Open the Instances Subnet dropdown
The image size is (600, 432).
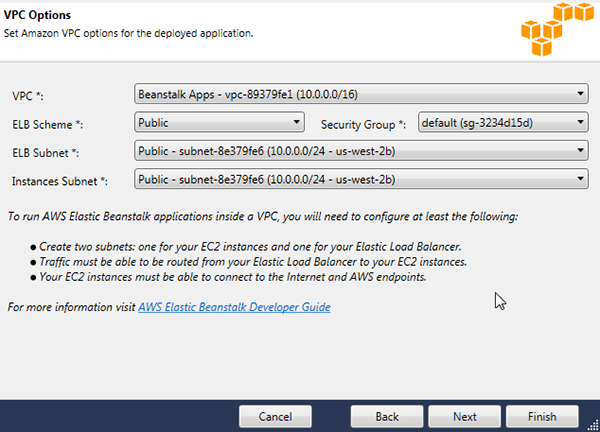tap(361, 179)
